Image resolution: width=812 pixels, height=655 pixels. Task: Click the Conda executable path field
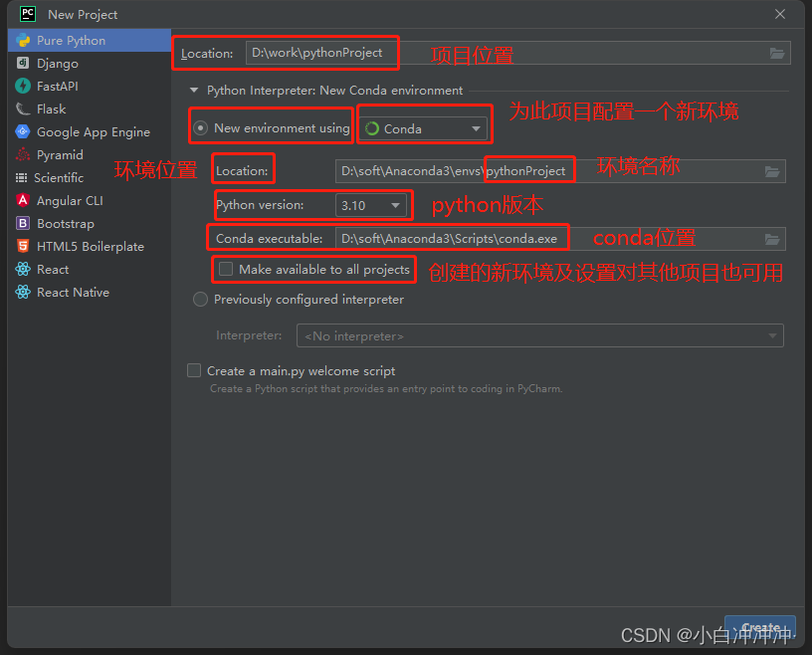(x=560, y=239)
